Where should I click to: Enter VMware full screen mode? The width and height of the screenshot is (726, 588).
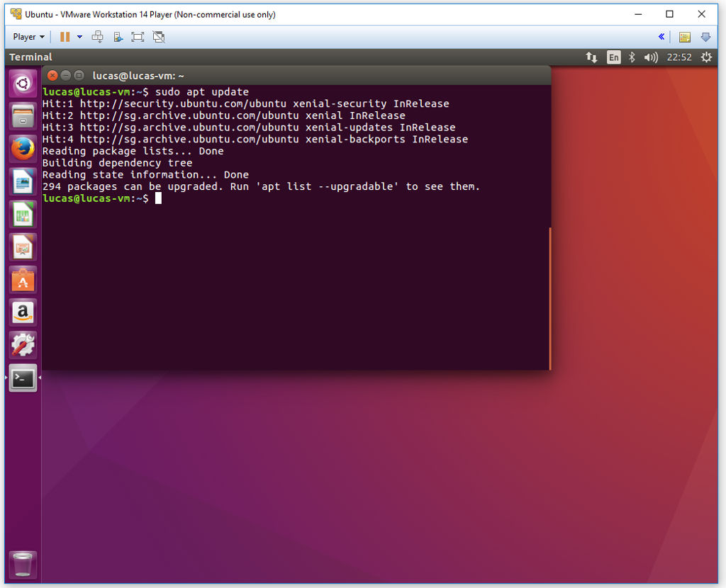[x=138, y=37]
